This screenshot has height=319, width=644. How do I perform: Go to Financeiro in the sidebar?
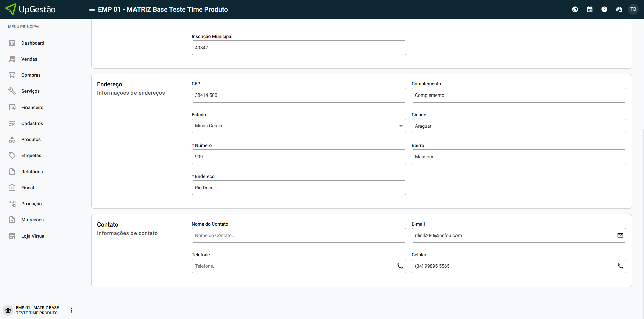32,107
